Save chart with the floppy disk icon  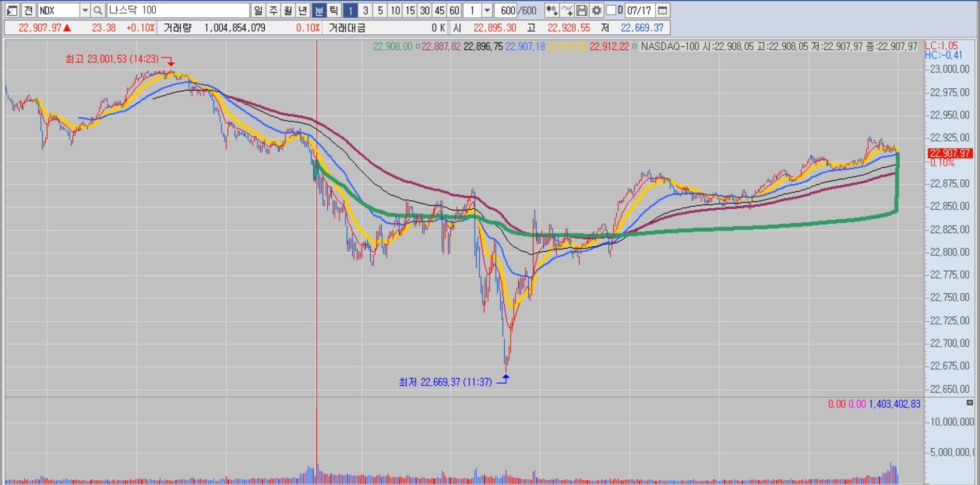tap(582, 10)
